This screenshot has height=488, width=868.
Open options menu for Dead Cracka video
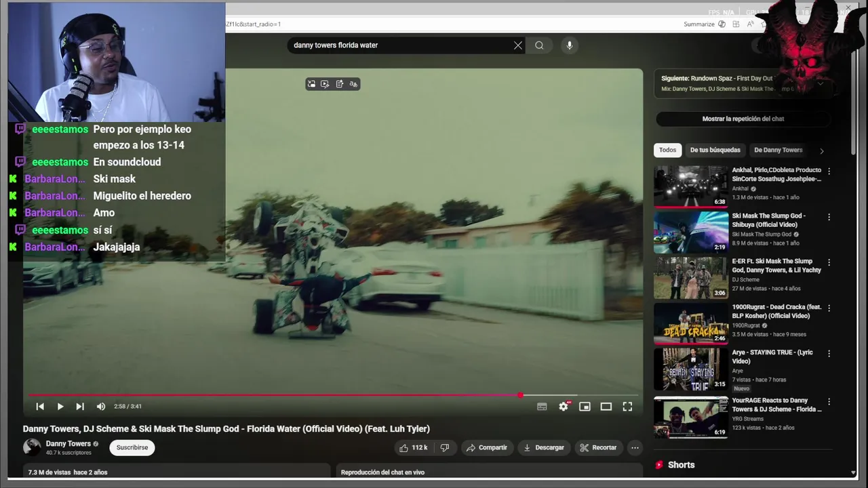point(829,308)
